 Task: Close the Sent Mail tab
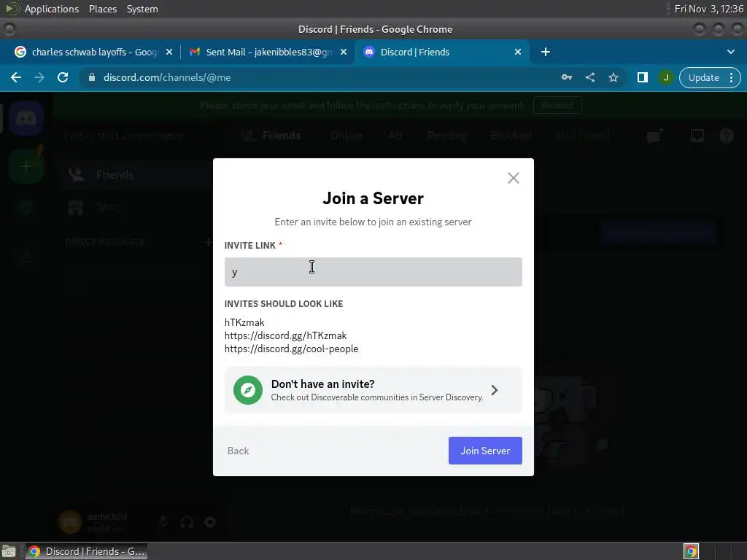(x=344, y=52)
